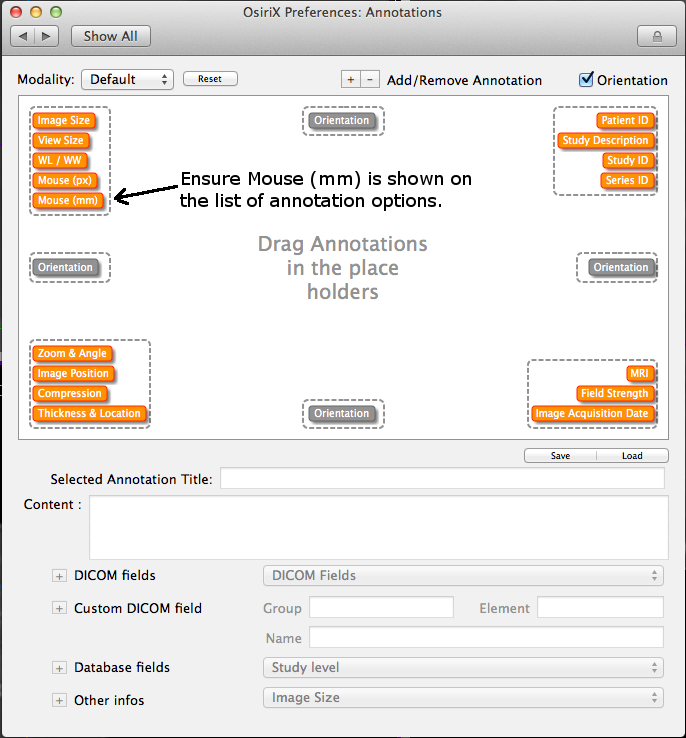Select the Mouse (px) annotation tag
The width and height of the screenshot is (686, 738).
click(x=65, y=180)
